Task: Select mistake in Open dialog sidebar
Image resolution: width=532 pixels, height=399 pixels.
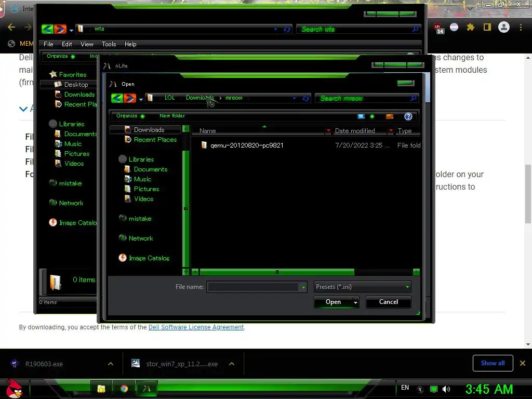Action: (x=140, y=219)
